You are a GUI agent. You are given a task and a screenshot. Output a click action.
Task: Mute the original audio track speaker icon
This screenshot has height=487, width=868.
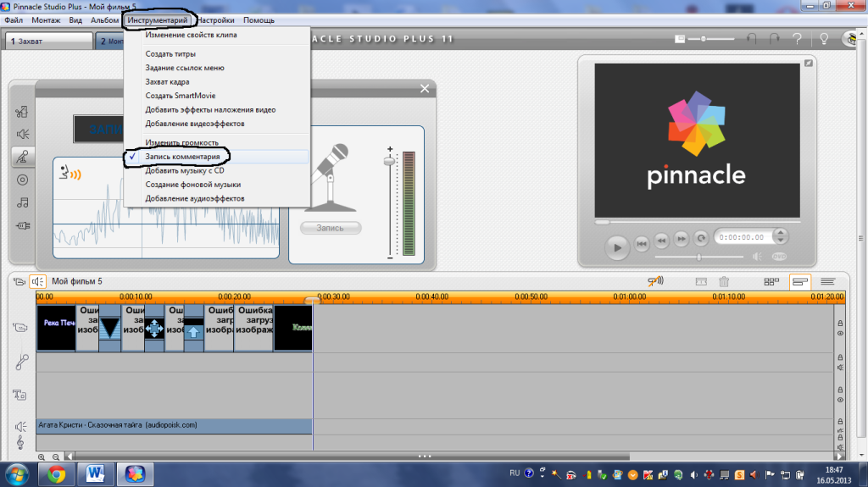point(840,368)
